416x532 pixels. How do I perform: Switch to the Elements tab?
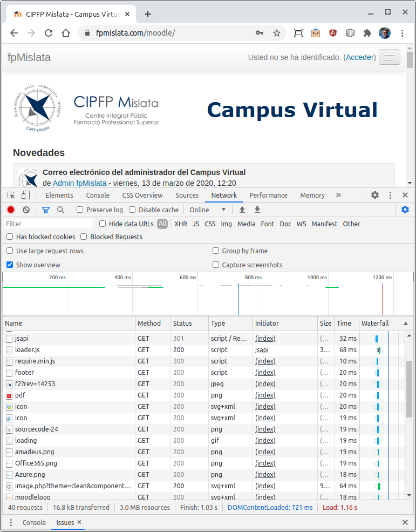[59, 195]
